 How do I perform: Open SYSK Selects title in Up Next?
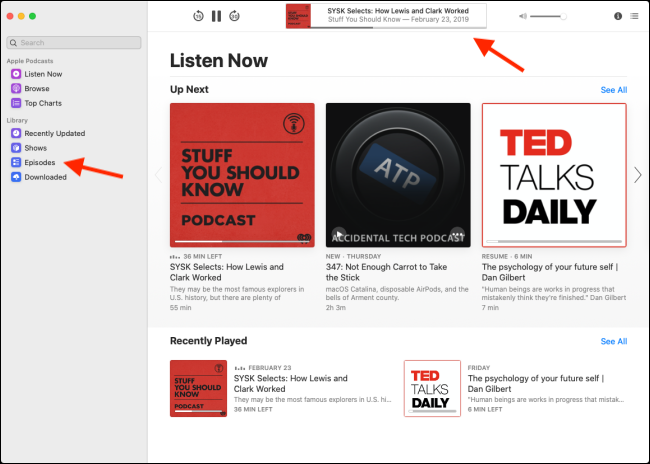[227, 272]
